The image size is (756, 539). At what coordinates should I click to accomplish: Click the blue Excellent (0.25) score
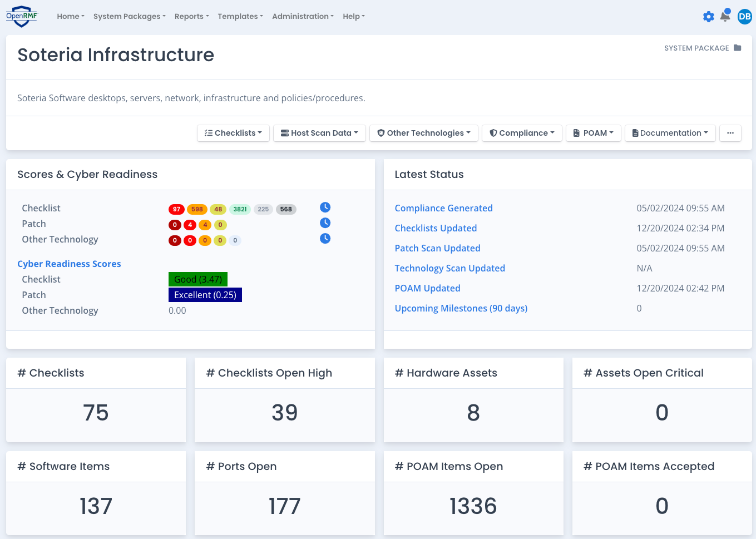[x=205, y=295]
